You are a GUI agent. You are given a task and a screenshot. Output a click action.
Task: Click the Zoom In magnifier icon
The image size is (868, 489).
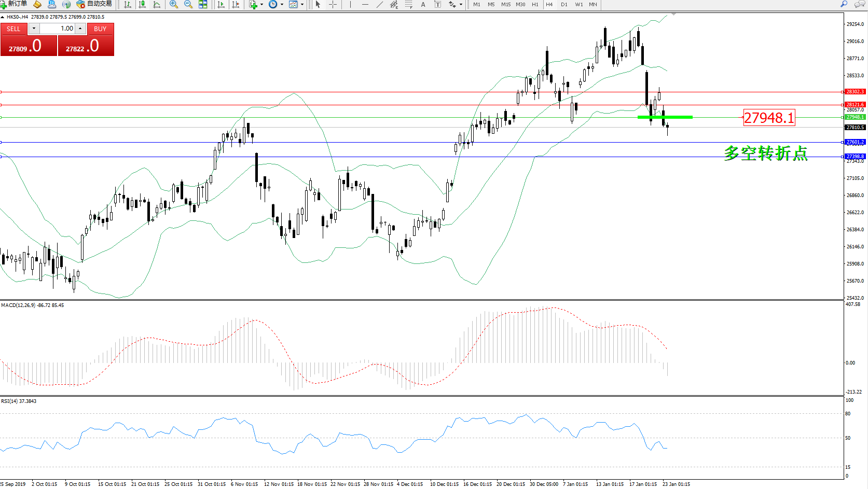tap(174, 4)
